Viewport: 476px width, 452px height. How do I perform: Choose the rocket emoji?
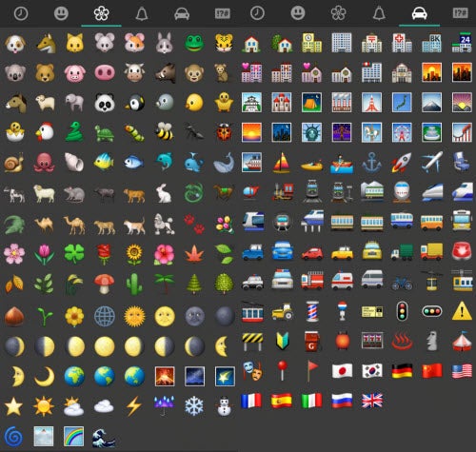coord(402,162)
